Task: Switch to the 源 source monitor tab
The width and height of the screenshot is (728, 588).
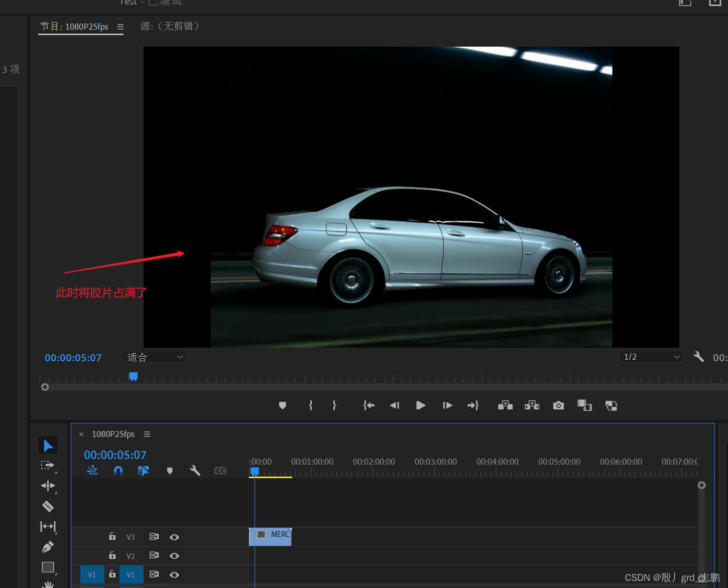Action: (170, 27)
